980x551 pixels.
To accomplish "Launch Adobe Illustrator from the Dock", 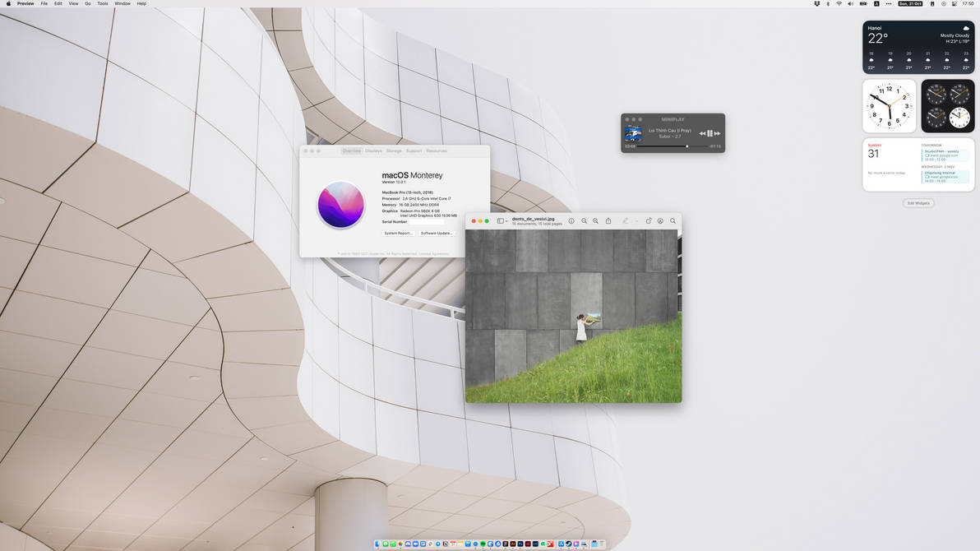I will coord(512,544).
